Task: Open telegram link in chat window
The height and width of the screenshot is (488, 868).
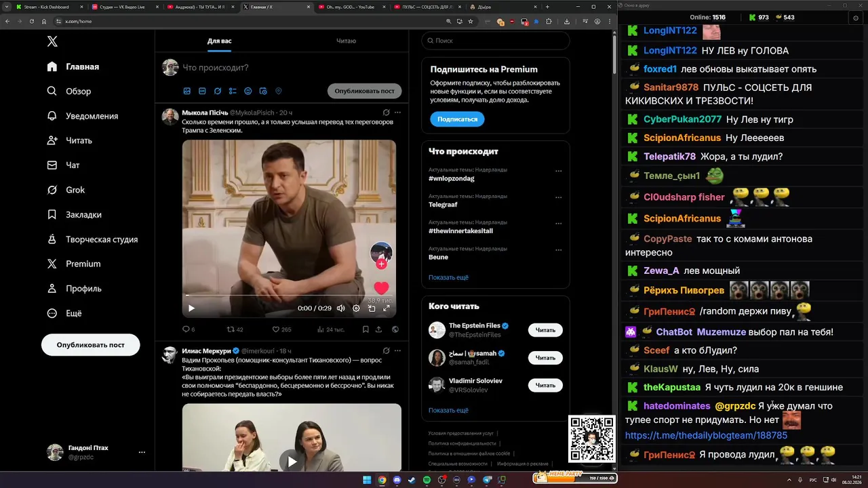Action: 706,436
